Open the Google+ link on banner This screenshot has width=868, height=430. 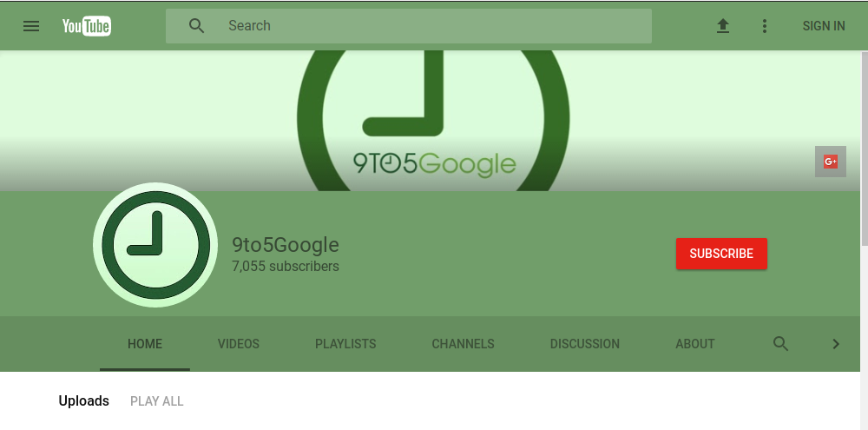click(831, 162)
